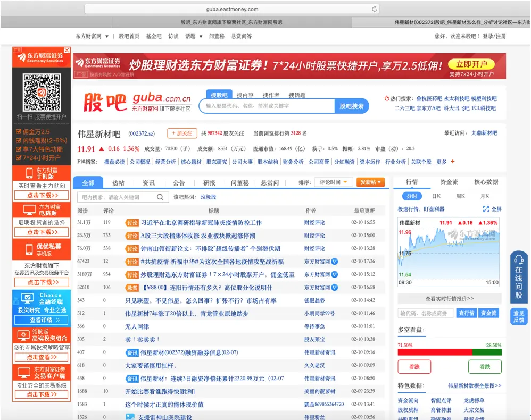Switch to the 公告 tab

tap(179, 183)
